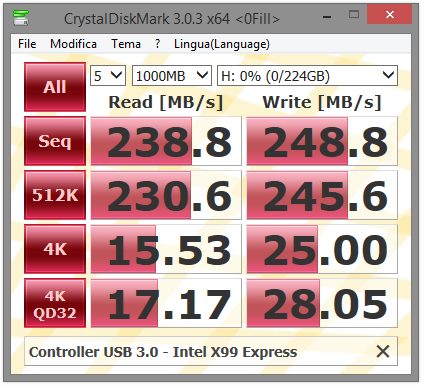Open the Lingua(Language) menu
This screenshot has height=388, width=424.
(x=222, y=44)
